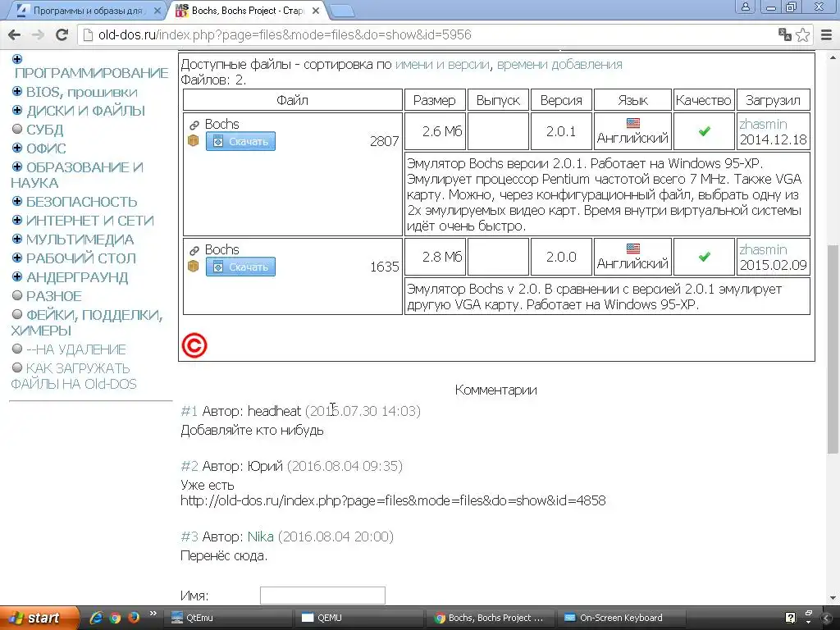This screenshot has height=630, width=840.
Task: Expand the АНДЕРГРАУНД category
Action: (x=17, y=276)
